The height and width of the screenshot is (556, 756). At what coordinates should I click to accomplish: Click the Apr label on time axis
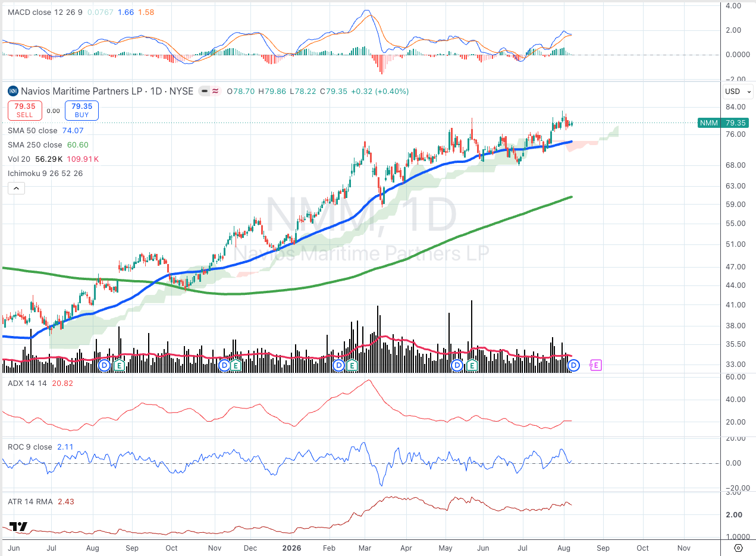point(406,548)
